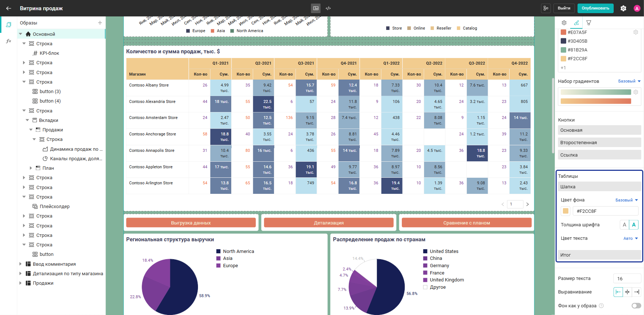Collapse the Вкладки tree node

click(x=27, y=120)
